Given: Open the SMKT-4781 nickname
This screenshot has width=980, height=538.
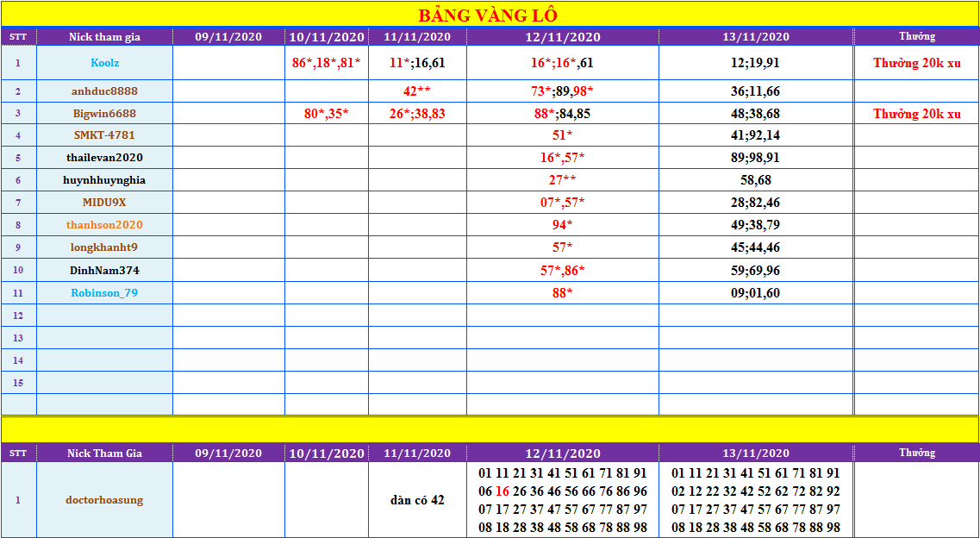Looking at the screenshot, I should 104,135.
